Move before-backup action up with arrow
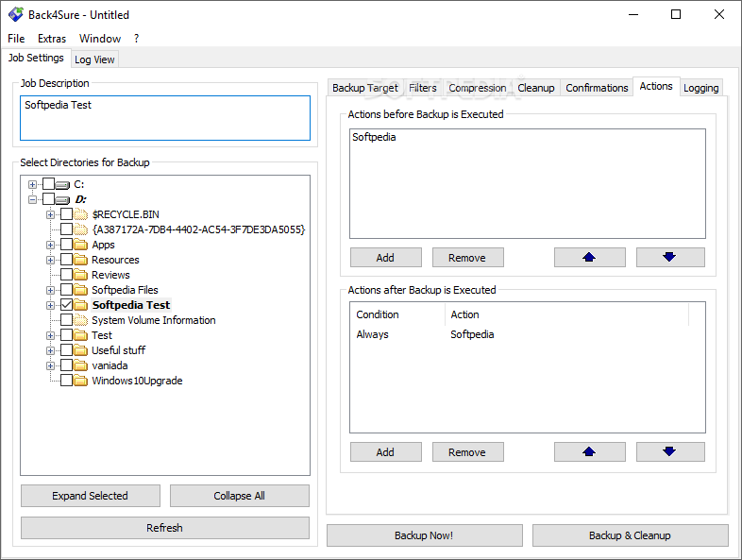Image resolution: width=742 pixels, height=560 pixels. point(590,258)
